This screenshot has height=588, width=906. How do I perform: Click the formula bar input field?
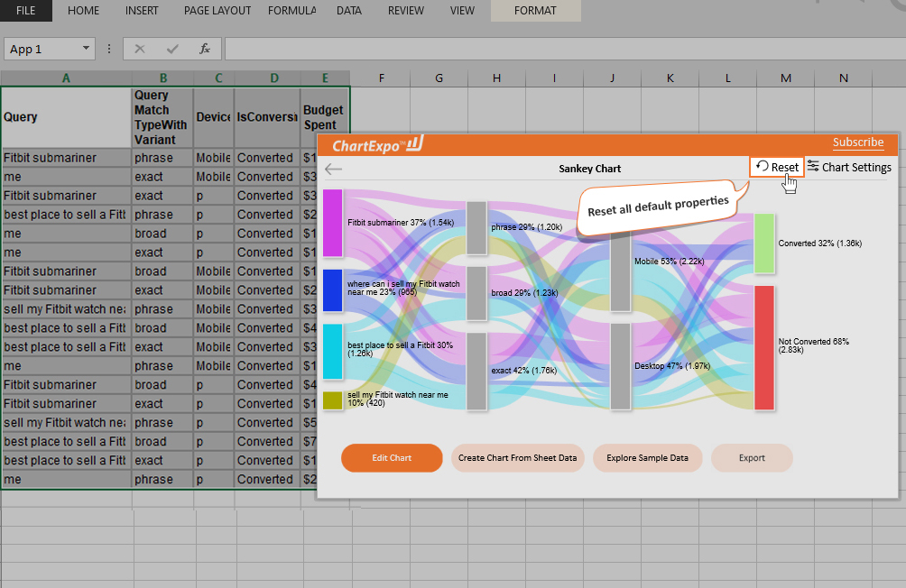[x=565, y=49]
